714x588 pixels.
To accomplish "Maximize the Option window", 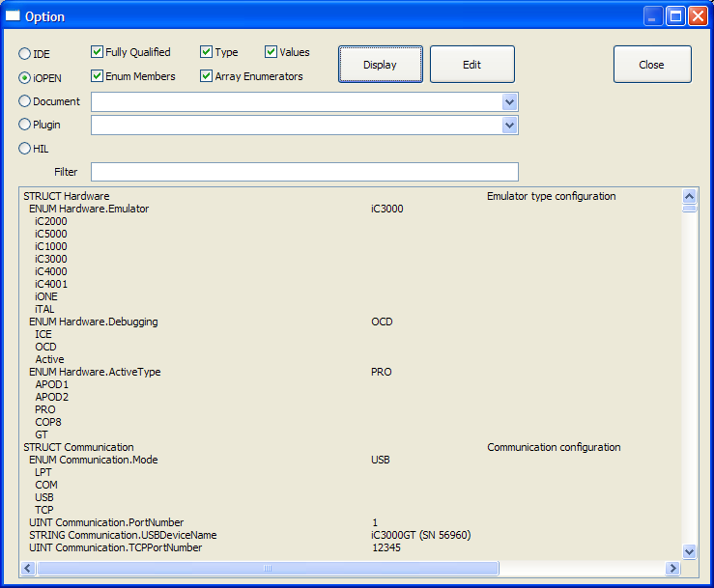I will point(675,16).
